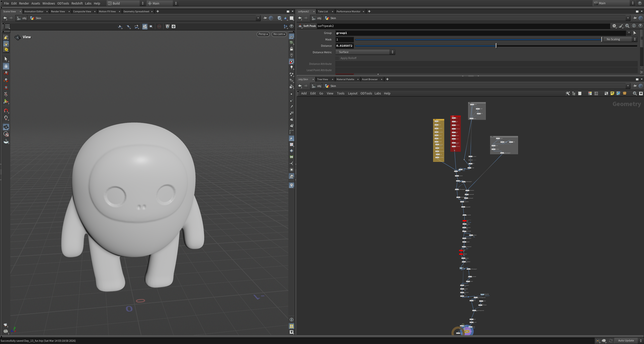Activate the Scale tool in left toolbar
This screenshot has height=344, width=644.
coord(6,87)
